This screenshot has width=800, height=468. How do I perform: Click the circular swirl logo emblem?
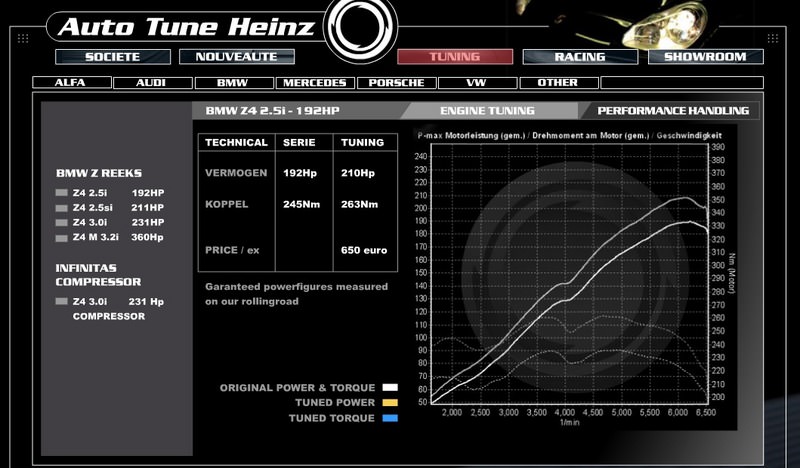pos(360,28)
